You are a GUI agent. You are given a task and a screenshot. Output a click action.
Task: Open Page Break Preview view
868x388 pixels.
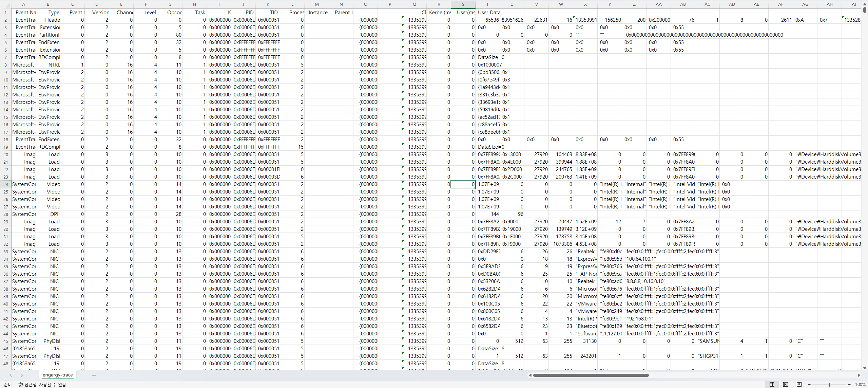point(799,384)
